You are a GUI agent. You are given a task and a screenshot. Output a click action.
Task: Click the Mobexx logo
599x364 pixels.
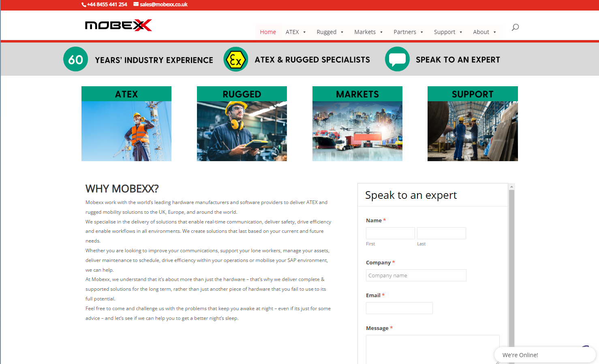point(118,25)
